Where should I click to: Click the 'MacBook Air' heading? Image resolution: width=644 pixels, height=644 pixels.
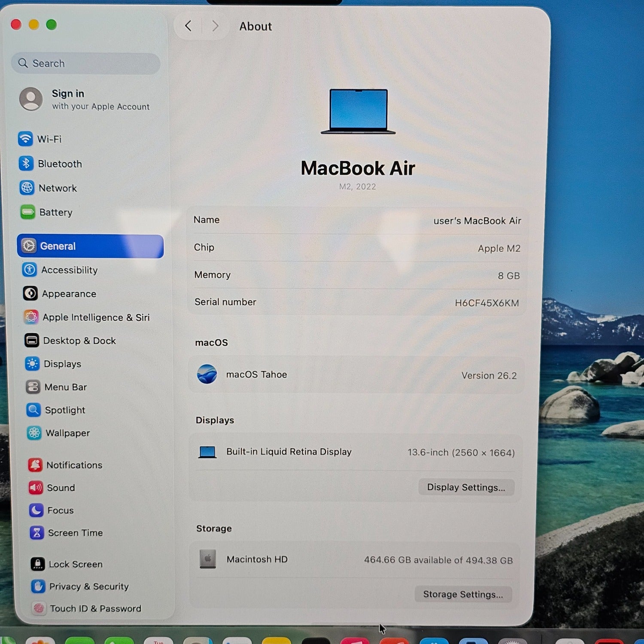tap(358, 168)
